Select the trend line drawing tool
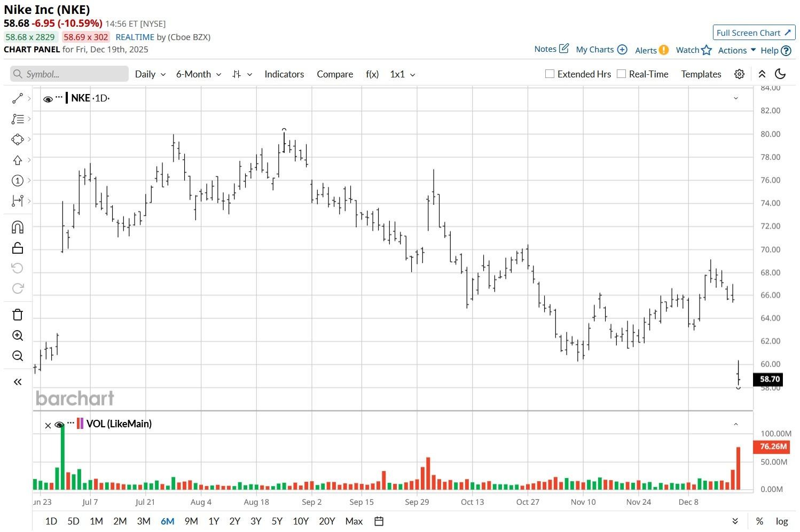The height and width of the screenshot is (532, 800). click(x=17, y=98)
